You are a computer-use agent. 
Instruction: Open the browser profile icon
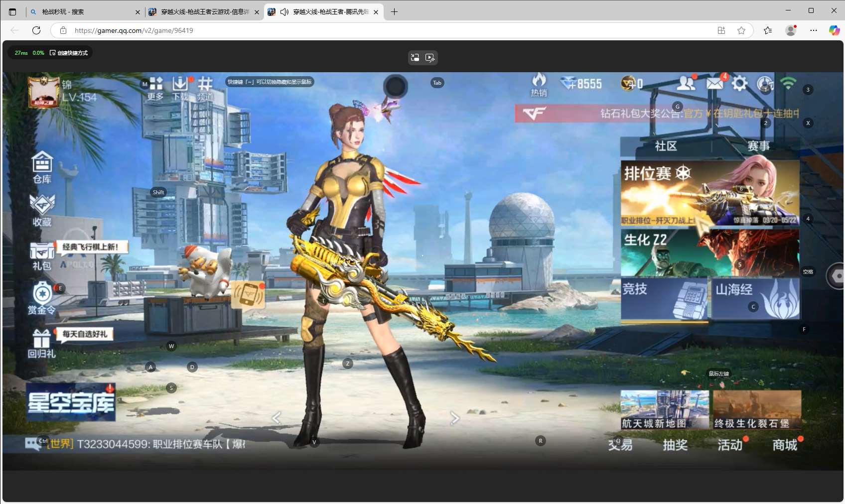pos(791,30)
